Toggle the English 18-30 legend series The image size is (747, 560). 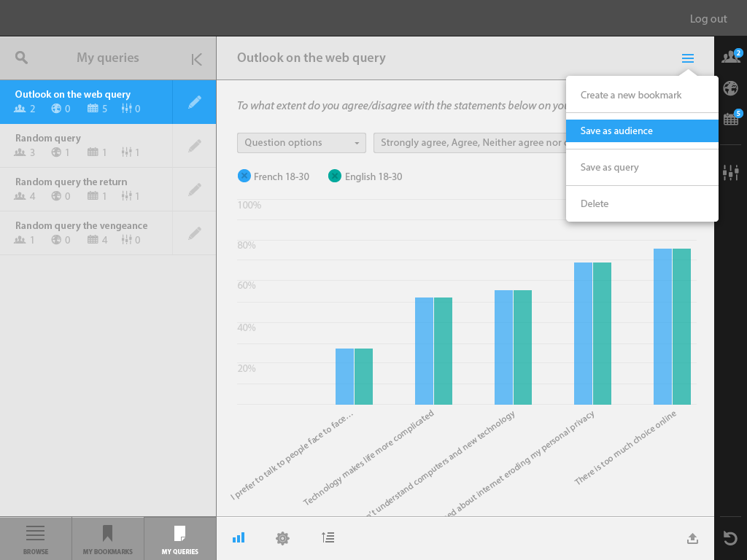(335, 176)
